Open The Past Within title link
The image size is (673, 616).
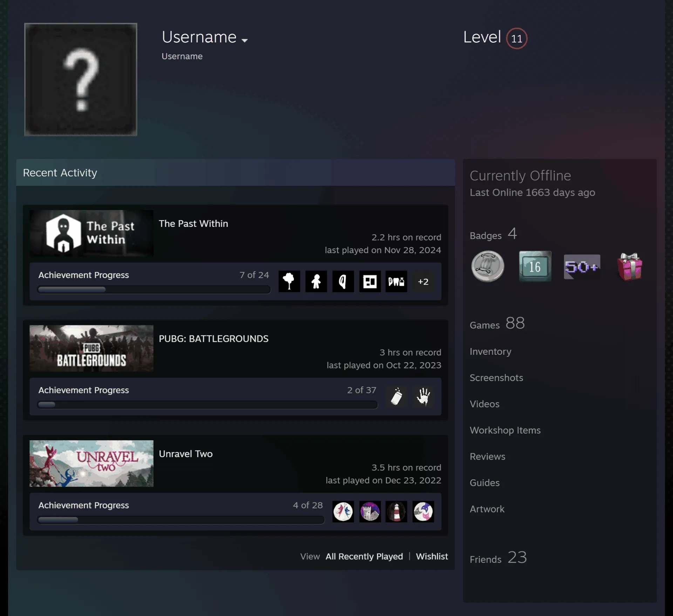pos(193,223)
